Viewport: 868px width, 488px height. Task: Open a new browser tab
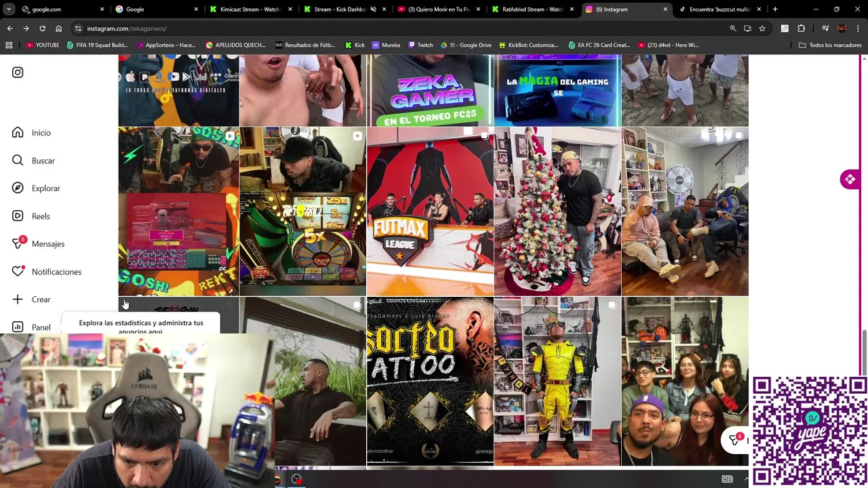click(x=775, y=9)
